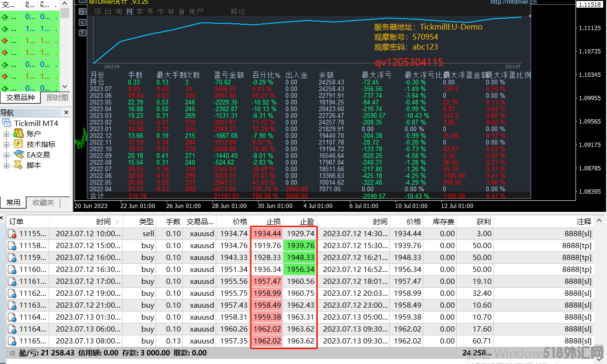Select the 路径 tab in MTDriver

238,11
